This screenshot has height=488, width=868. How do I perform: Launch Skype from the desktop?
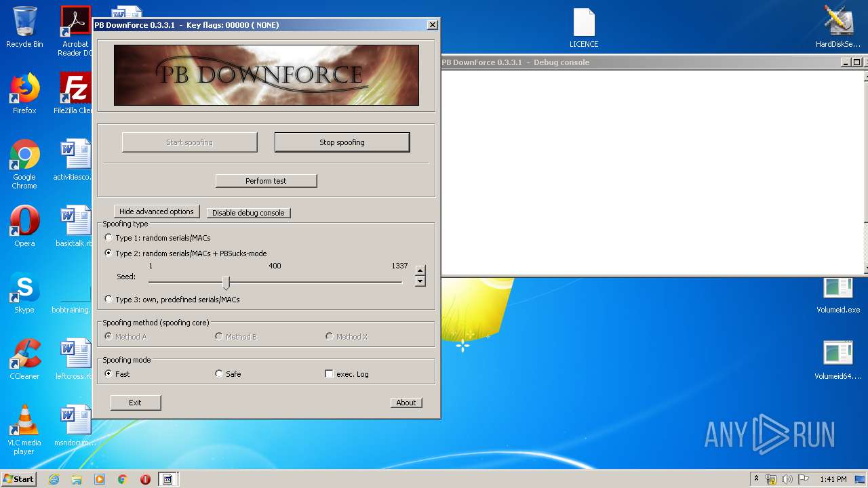point(24,292)
